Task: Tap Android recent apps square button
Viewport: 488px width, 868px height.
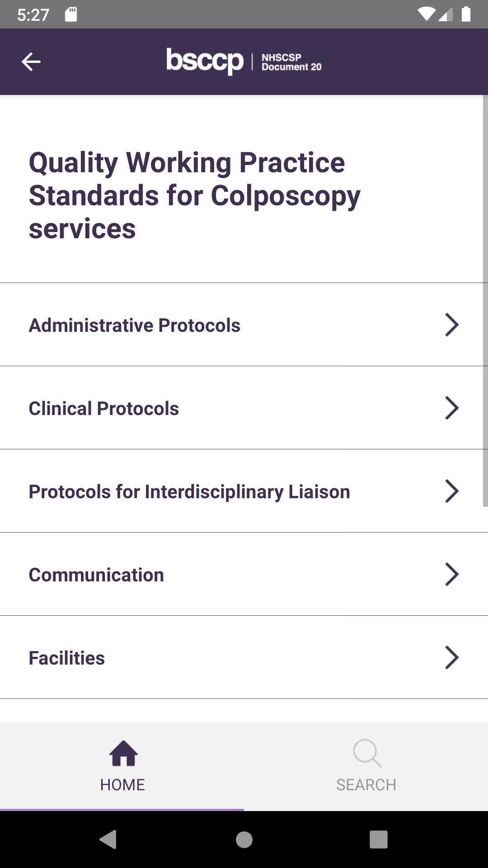Action: (379, 840)
